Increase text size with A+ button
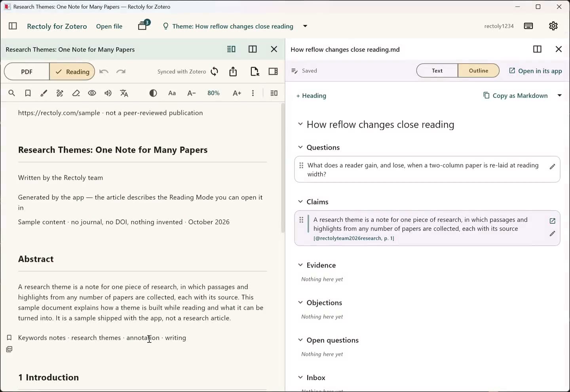Viewport: 570px width, 392px height. pos(237,93)
